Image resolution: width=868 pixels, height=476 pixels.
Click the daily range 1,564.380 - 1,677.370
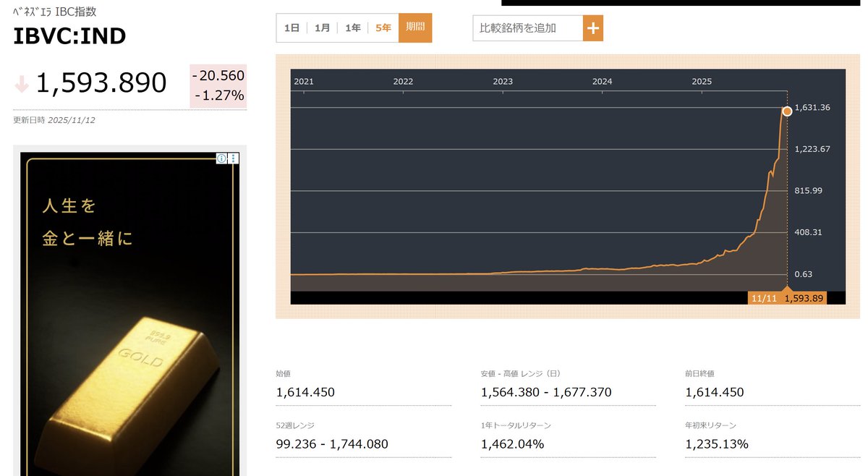tap(546, 392)
